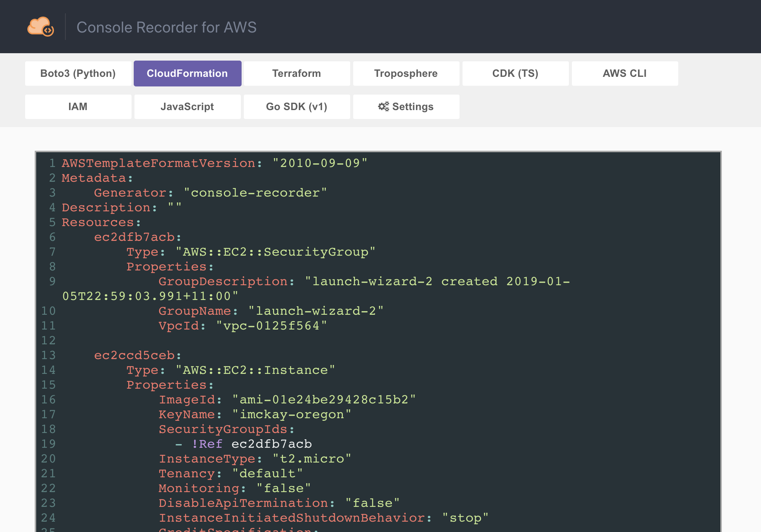Switch to the Boto3 (Python) tab
The width and height of the screenshot is (761, 532).
[78, 74]
